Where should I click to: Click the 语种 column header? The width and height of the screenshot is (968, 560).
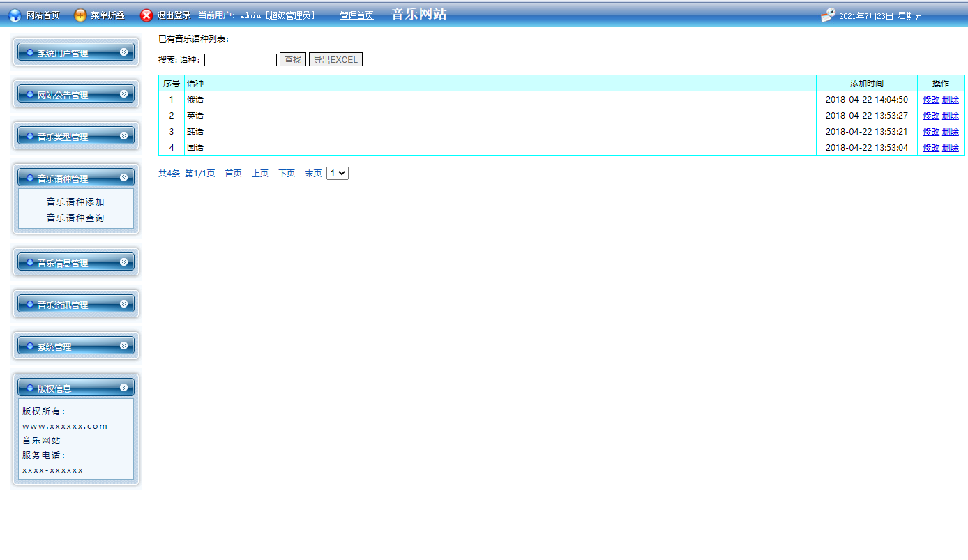(500, 83)
